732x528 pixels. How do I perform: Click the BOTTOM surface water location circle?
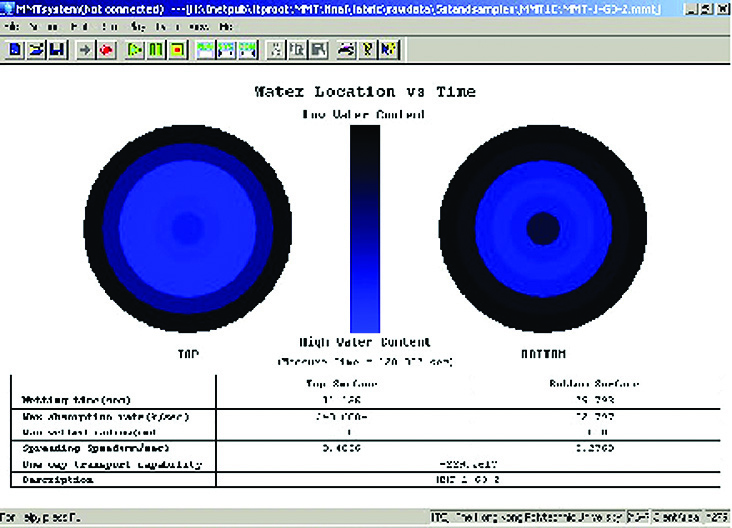click(x=543, y=226)
